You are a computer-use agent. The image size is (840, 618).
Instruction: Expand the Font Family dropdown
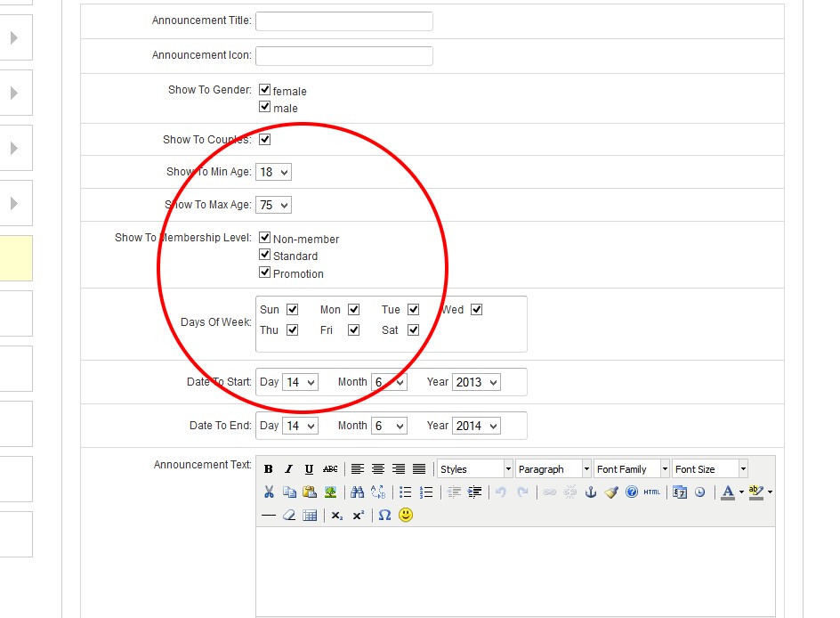[x=631, y=469]
